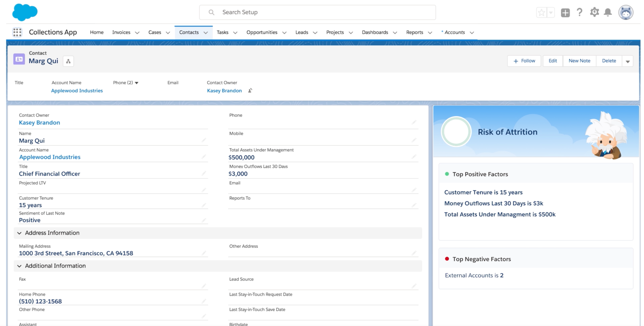Open the help question mark icon

click(579, 12)
